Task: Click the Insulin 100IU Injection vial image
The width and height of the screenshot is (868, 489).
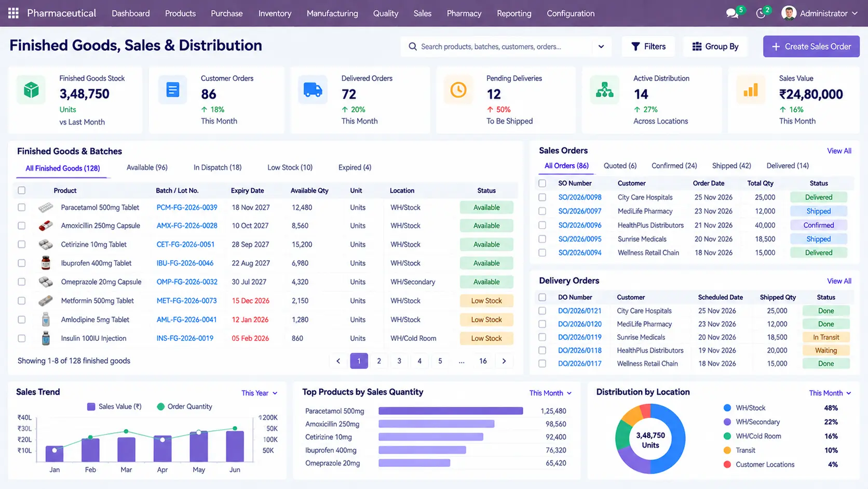Action: [x=46, y=338]
